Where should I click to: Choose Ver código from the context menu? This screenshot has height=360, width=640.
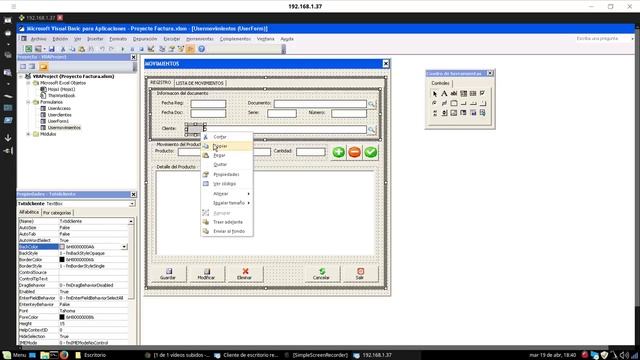coord(227,184)
